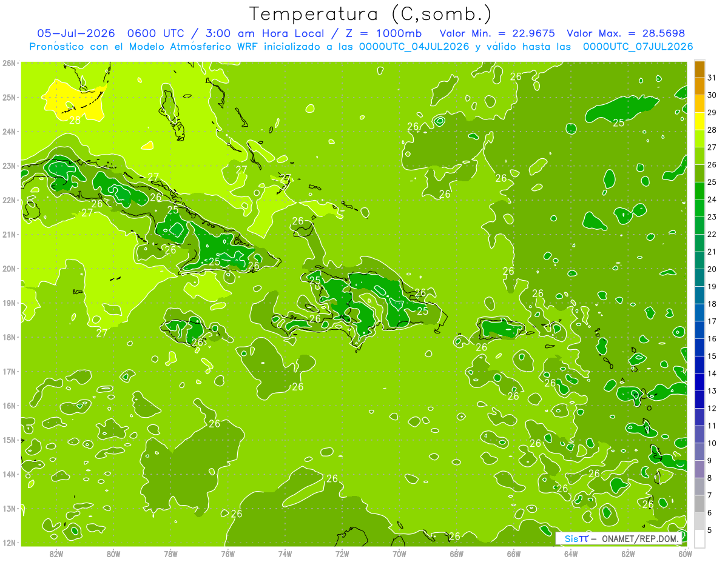Click the "15" label on the color scale
This screenshot has width=728, height=562.
(712, 356)
